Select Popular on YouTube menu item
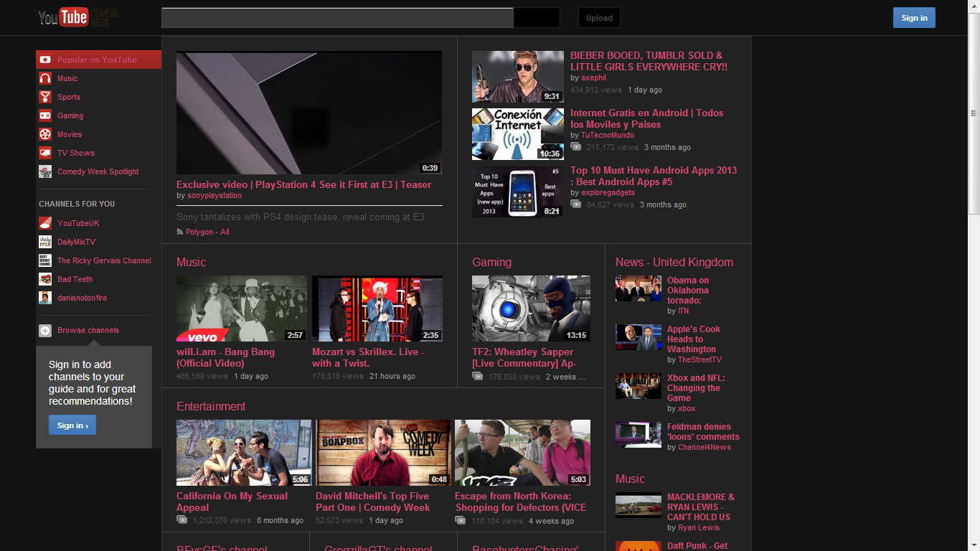 coord(98,60)
